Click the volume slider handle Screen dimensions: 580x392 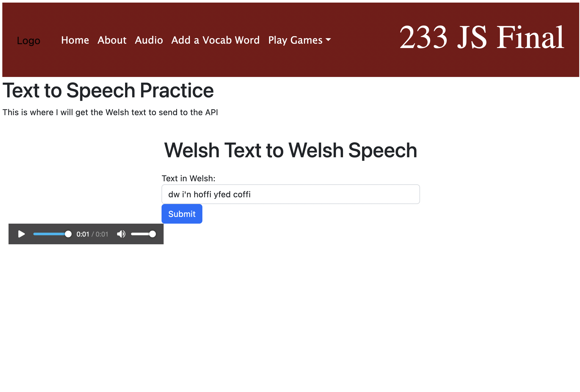click(x=152, y=234)
